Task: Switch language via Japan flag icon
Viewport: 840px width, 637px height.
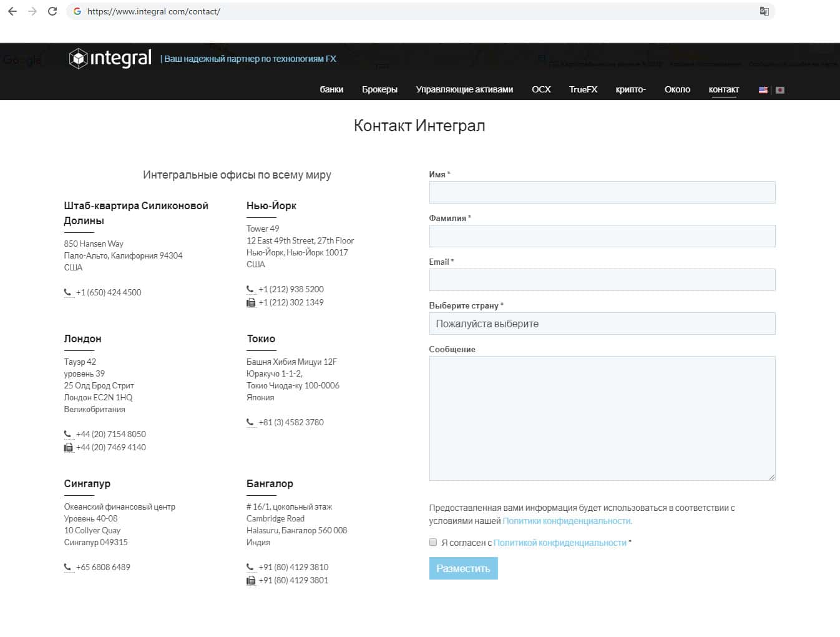Action: tap(779, 90)
